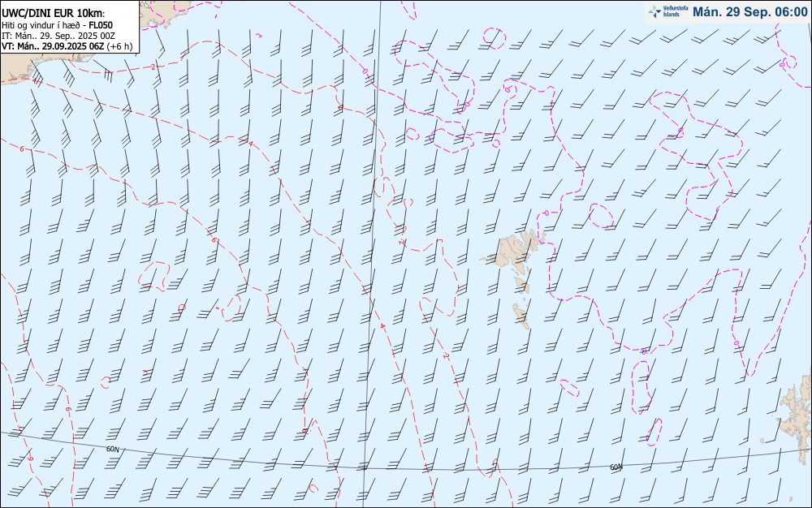Click the 'VT: Mán.. 29.09.2025 06Z (+6 h)' line
812x508 pixels.
point(67,46)
